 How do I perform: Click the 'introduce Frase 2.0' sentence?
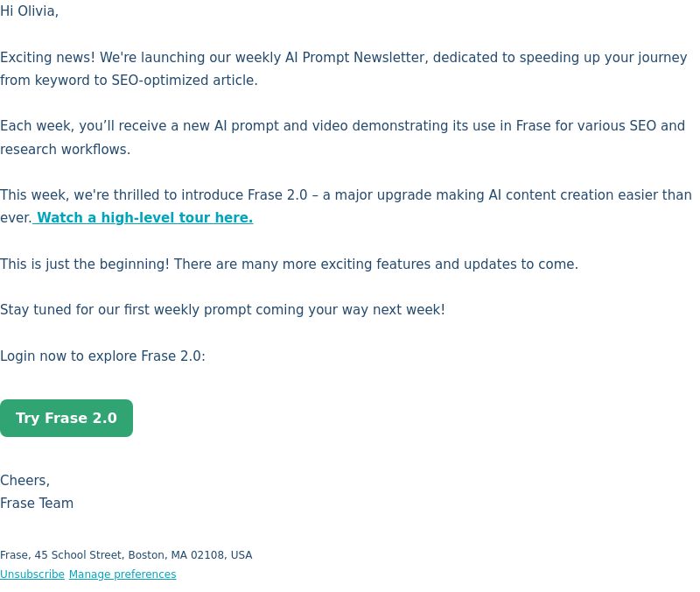pos(244,195)
